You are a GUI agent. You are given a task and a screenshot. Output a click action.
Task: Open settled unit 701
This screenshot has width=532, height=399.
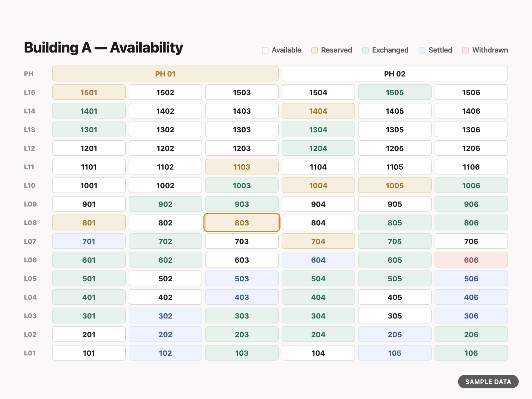coord(89,241)
